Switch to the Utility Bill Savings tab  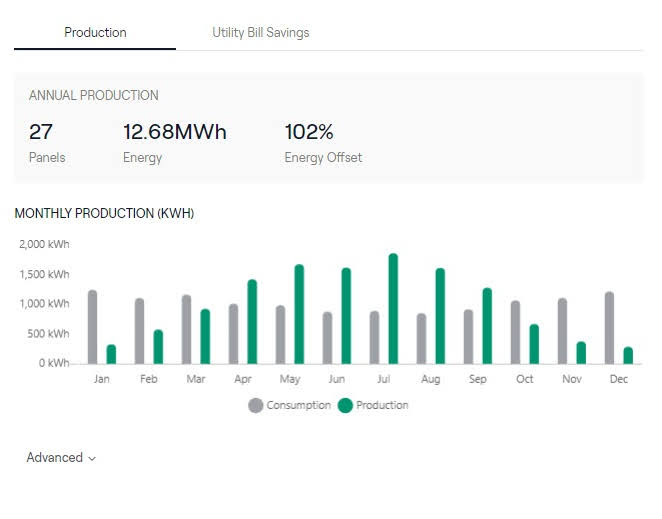point(260,33)
